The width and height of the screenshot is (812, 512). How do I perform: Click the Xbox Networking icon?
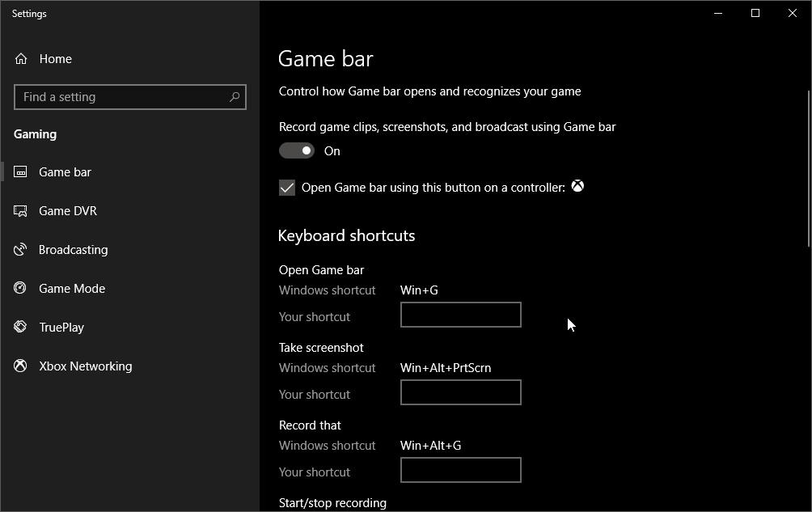(x=20, y=366)
